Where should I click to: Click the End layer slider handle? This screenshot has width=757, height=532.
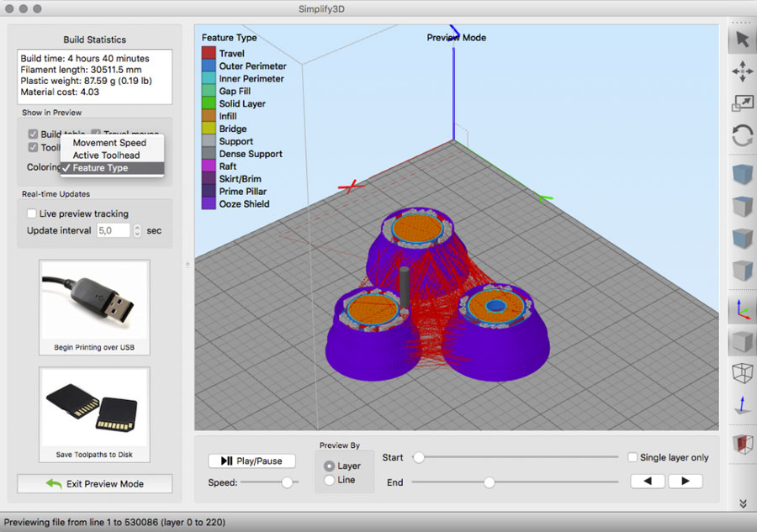489,482
